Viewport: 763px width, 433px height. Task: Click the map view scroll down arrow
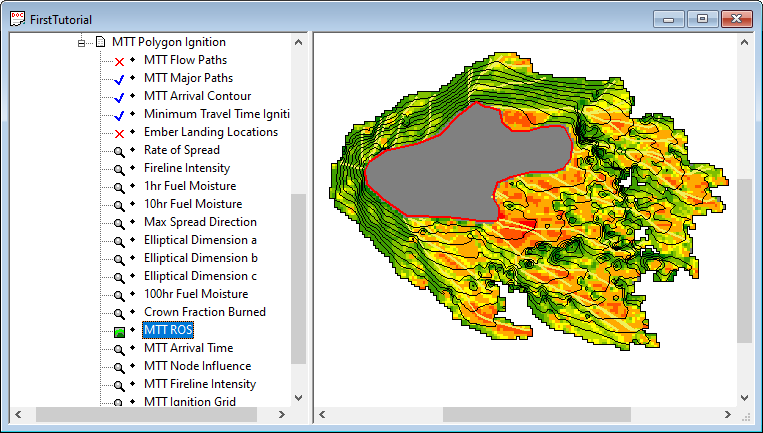(x=744, y=397)
